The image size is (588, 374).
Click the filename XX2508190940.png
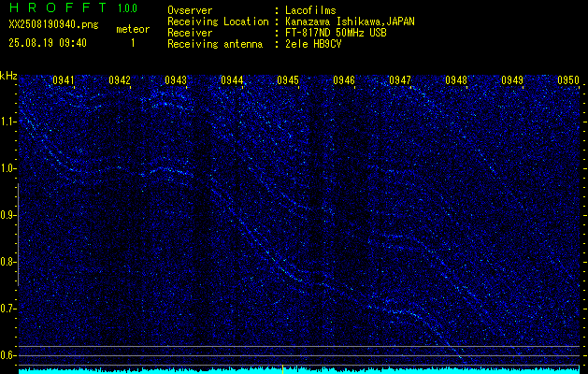pyautogui.click(x=53, y=24)
